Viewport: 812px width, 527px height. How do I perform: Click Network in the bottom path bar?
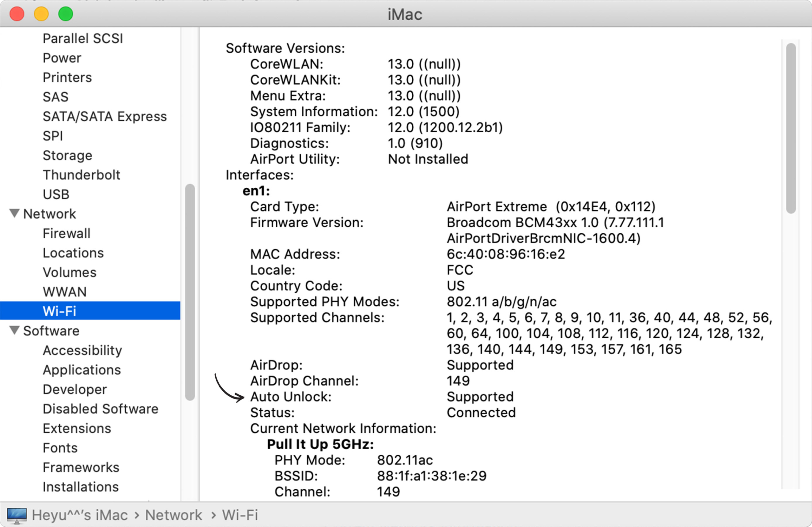click(x=173, y=515)
